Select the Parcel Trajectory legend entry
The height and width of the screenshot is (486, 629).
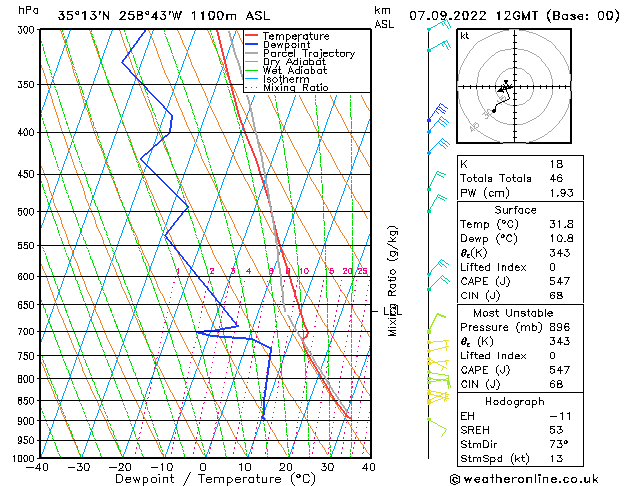point(309,53)
